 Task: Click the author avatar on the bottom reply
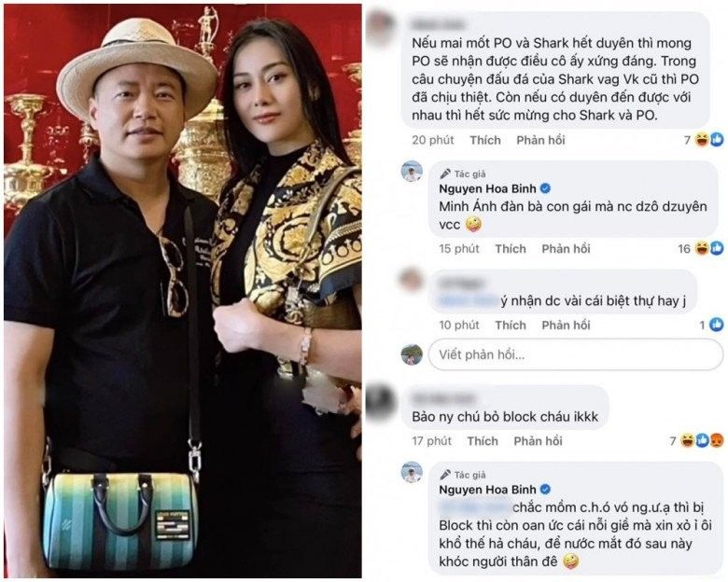[x=412, y=473]
